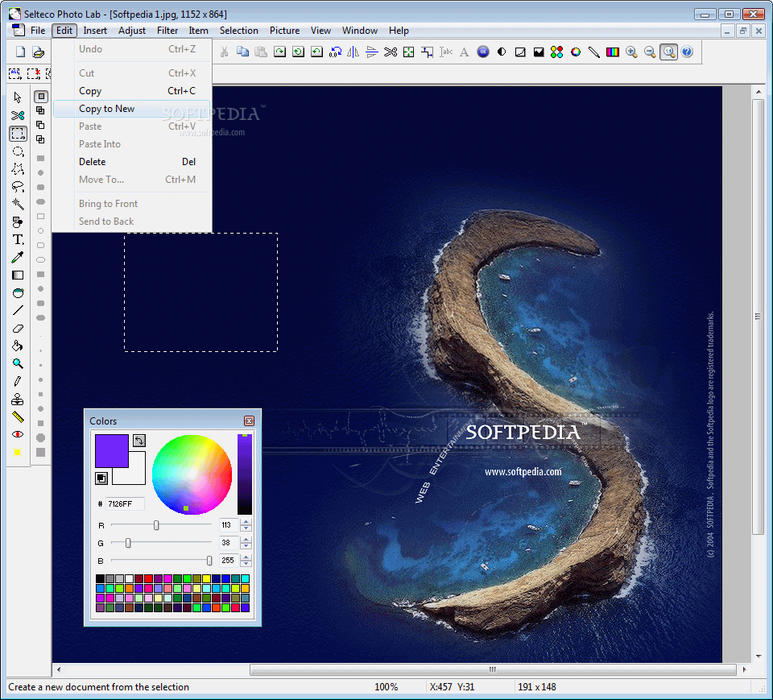This screenshot has width=773, height=700.
Task: Open the Selection menu
Action: (238, 31)
